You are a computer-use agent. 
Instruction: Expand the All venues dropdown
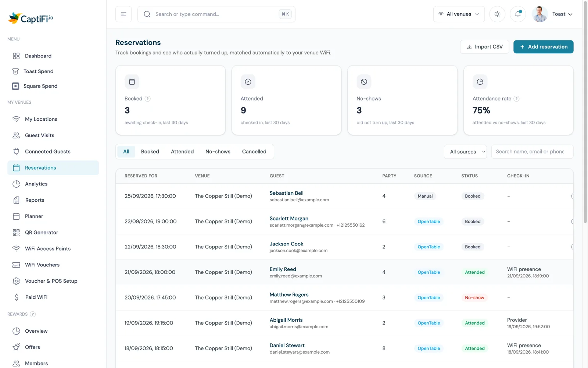click(x=459, y=14)
